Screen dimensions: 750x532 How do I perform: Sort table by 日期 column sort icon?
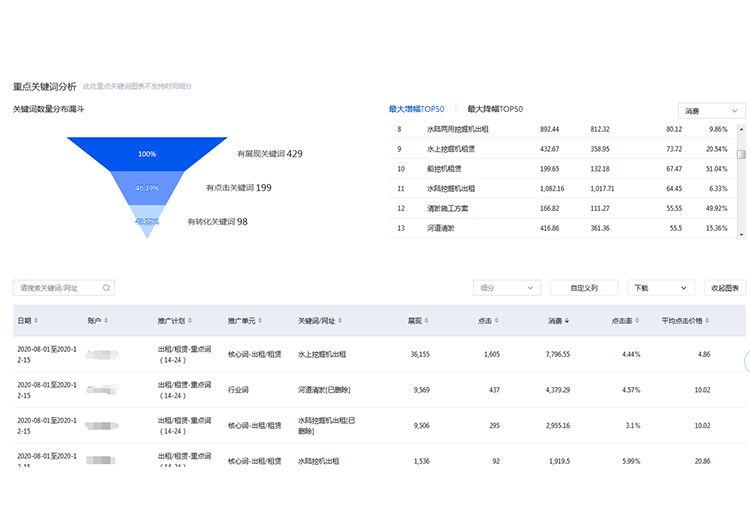[36, 321]
